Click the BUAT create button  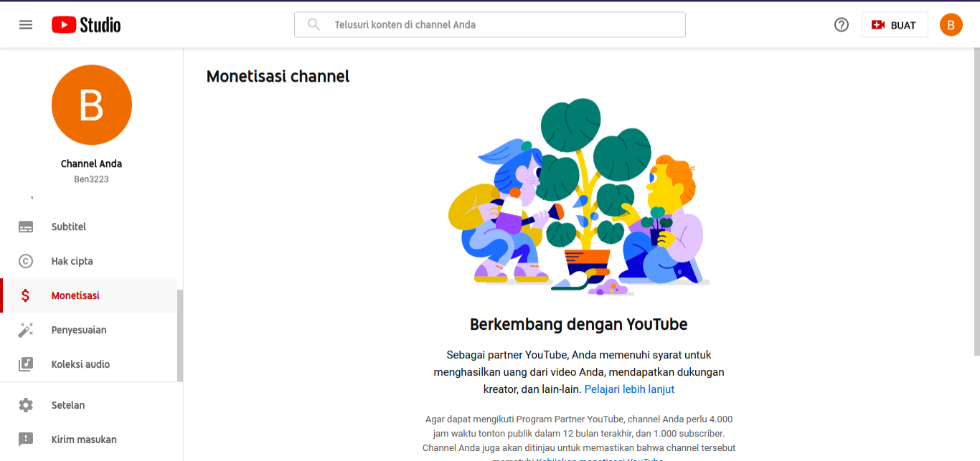point(895,25)
